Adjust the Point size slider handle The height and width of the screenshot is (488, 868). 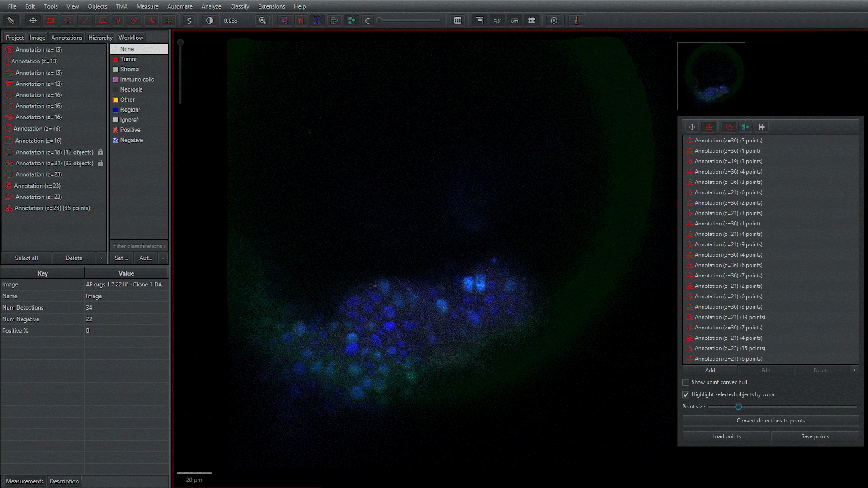click(738, 407)
